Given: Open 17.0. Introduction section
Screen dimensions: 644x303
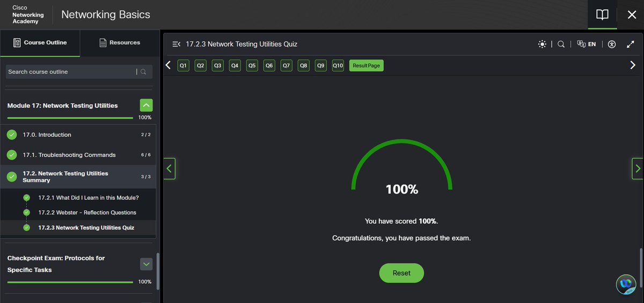Looking at the screenshot, I should coord(78,135).
